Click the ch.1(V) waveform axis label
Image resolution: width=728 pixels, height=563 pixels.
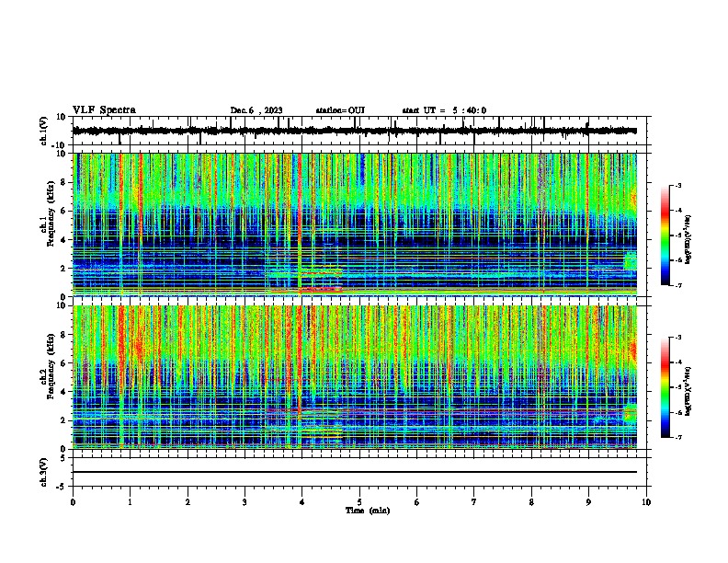(x=44, y=131)
